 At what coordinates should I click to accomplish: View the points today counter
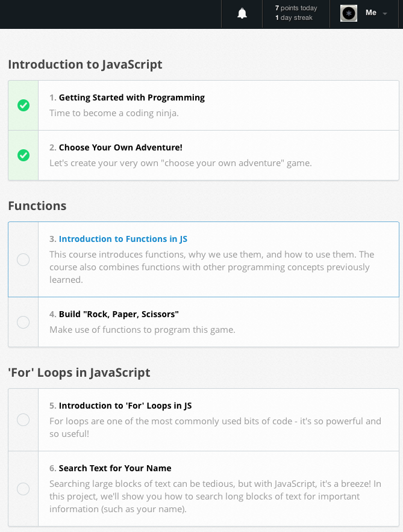pos(296,8)
